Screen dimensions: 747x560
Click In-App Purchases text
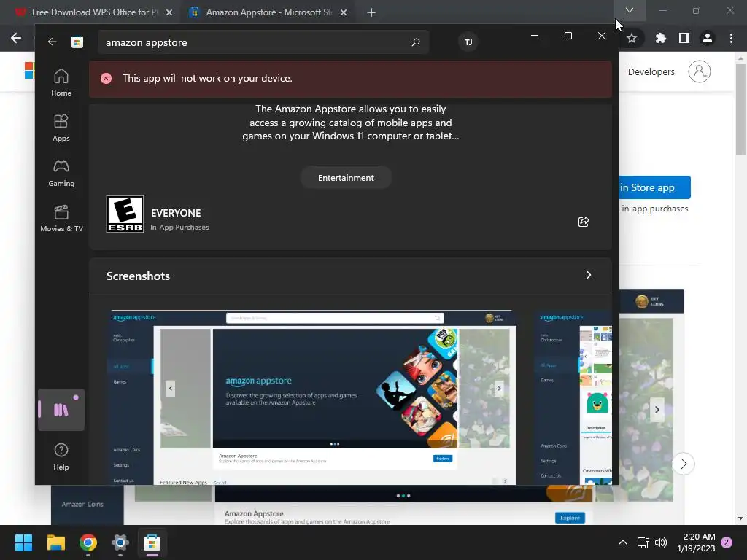179,227
